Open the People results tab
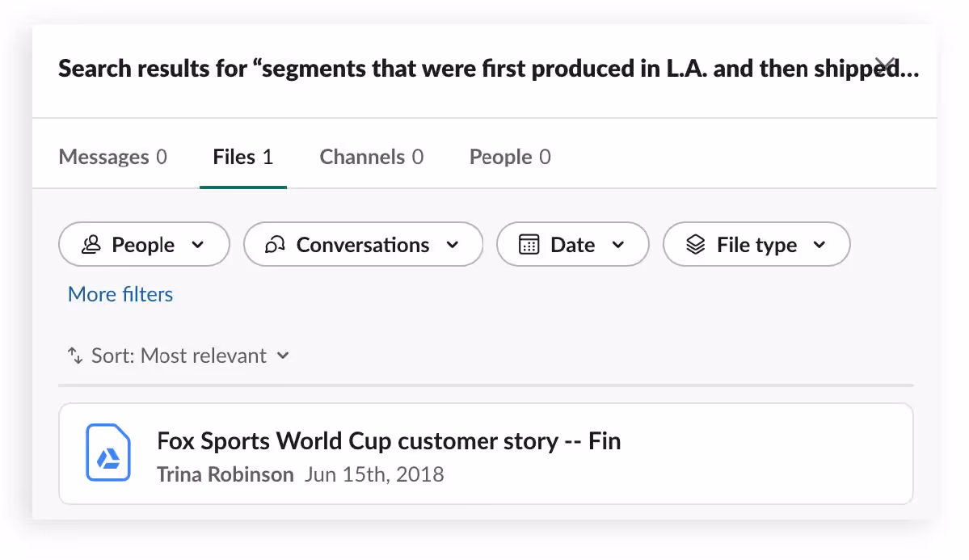This screenshot has height=560, width=969. point(510,157)
